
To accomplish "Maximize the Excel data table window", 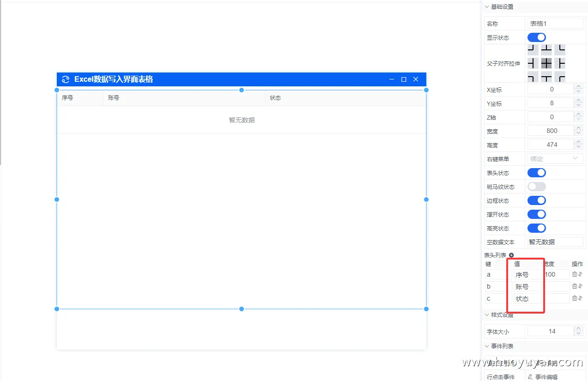I will pyautogui.click(x=404, y=79).
